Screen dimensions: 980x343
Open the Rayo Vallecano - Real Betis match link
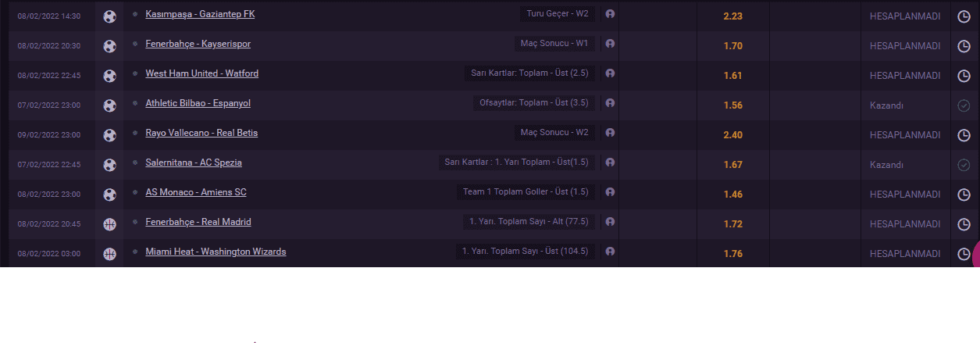click(201, 133)
